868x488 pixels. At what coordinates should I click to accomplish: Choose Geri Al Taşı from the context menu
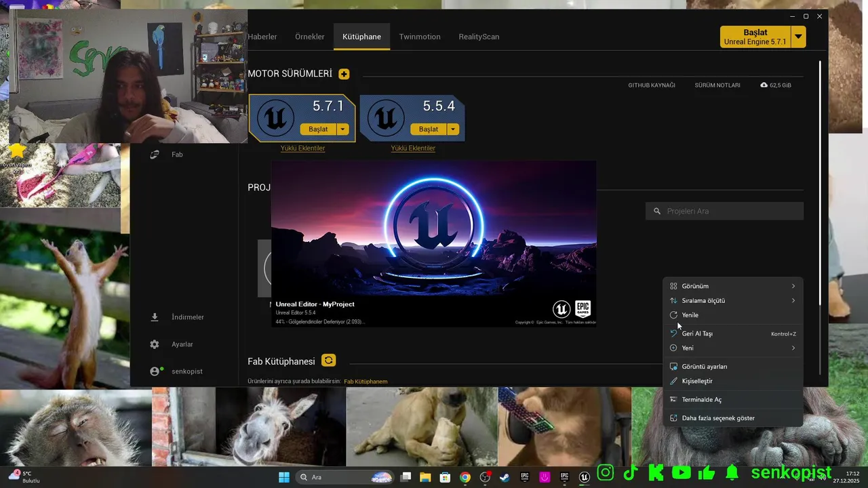(x=732, y=333)
